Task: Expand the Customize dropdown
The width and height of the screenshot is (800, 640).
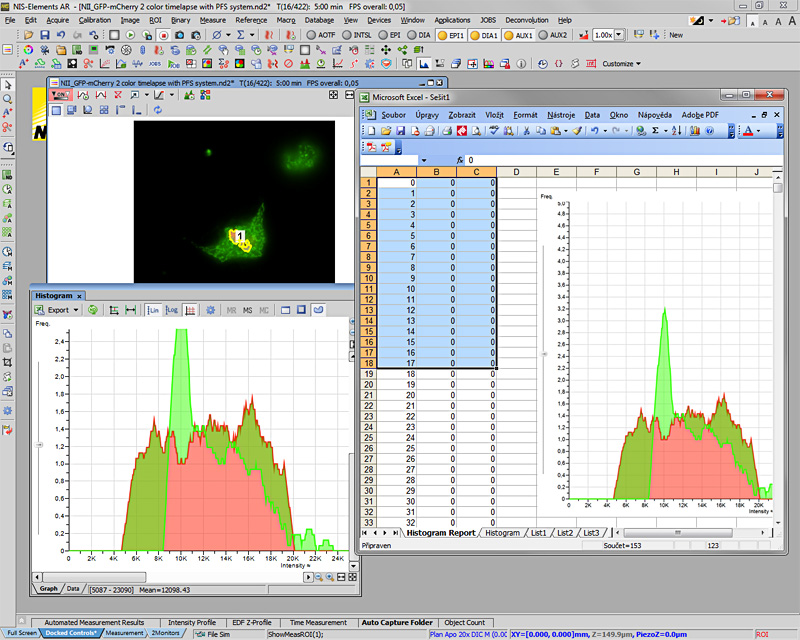Action: [x=638, y=64]
